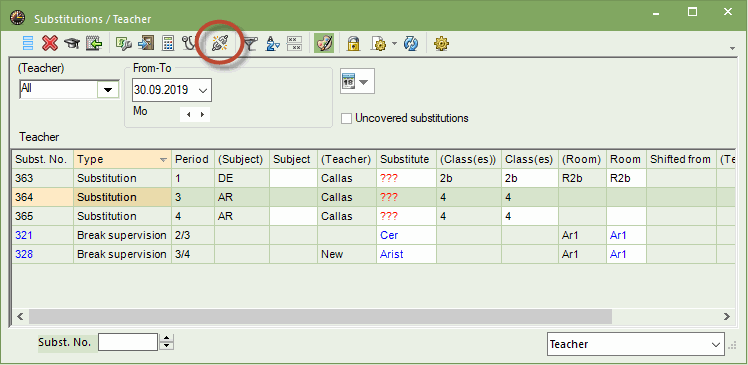Click the Subst. No. column header

pos(43,159)
